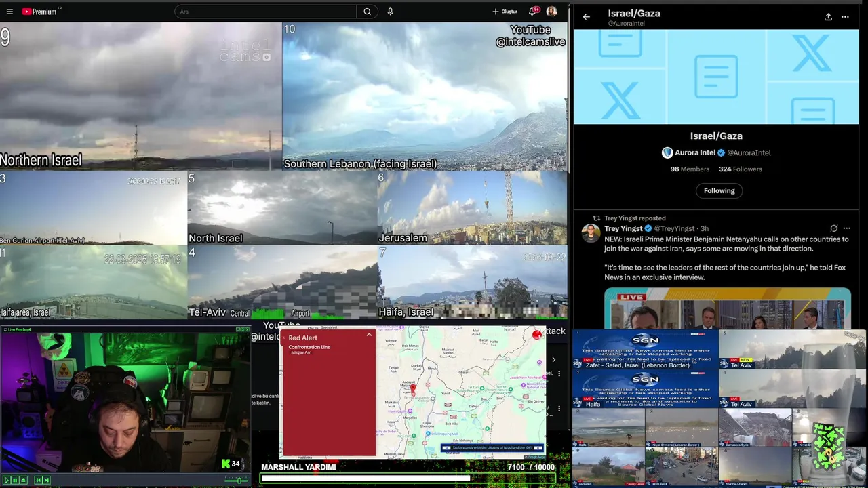Select camera 7 Haifa, Israel feed

[473, 282]
